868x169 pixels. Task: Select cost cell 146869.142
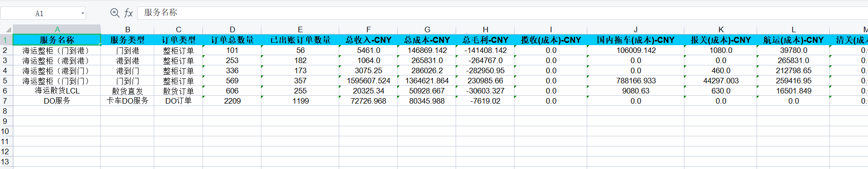pos(427,50)
